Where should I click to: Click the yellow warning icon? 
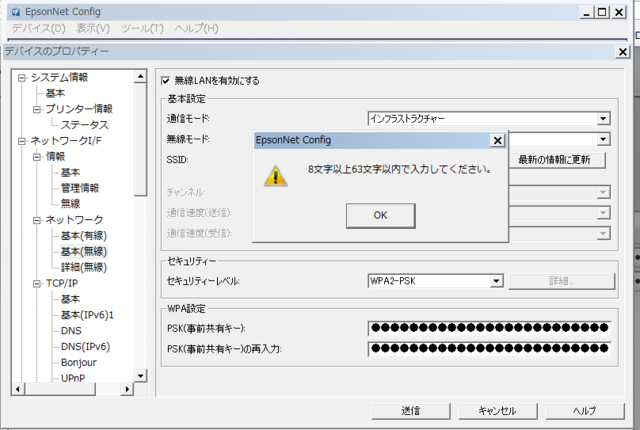276,176
